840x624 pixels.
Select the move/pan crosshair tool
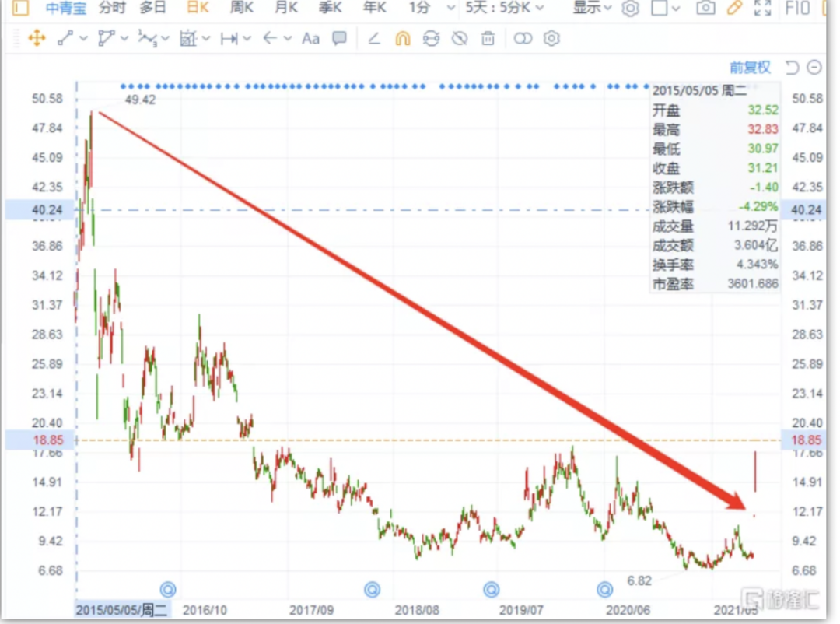[x=37, y=38]
